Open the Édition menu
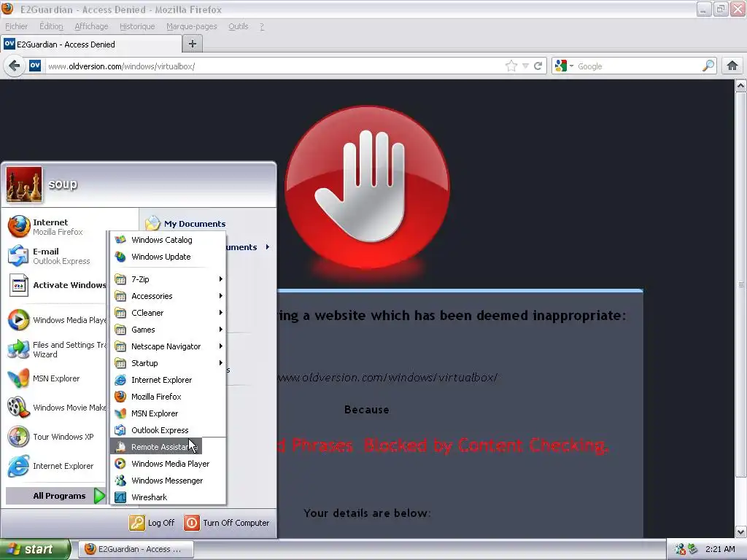 pyautogui.click(x=51, y=26)
